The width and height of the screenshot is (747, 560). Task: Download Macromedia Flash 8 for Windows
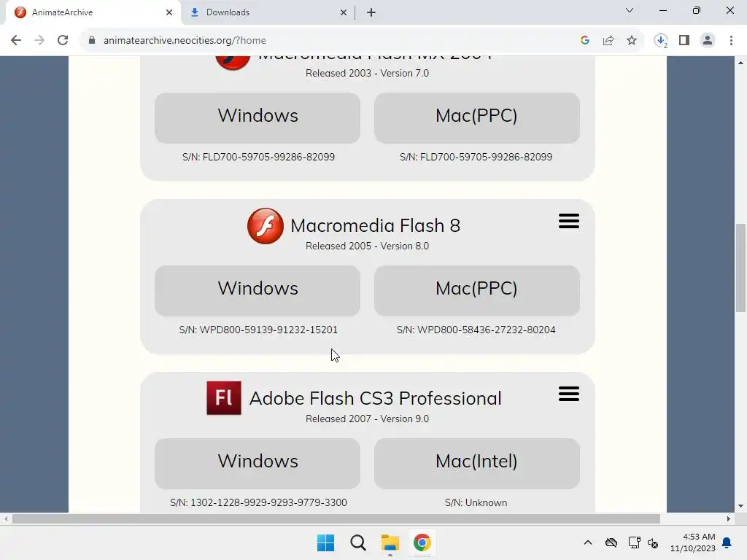tap(258, 290)
